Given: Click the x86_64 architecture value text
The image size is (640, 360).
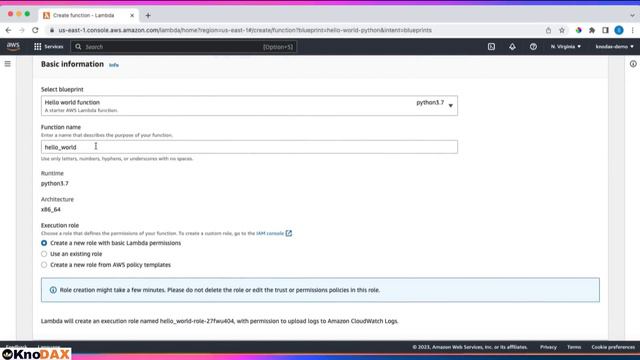Looking at the screenshot, I should click(51, 209).
